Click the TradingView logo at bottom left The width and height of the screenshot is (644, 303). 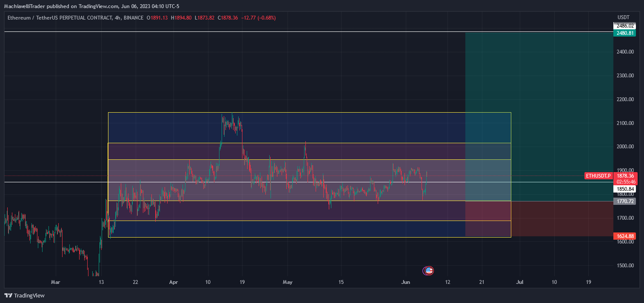[24, 295]
